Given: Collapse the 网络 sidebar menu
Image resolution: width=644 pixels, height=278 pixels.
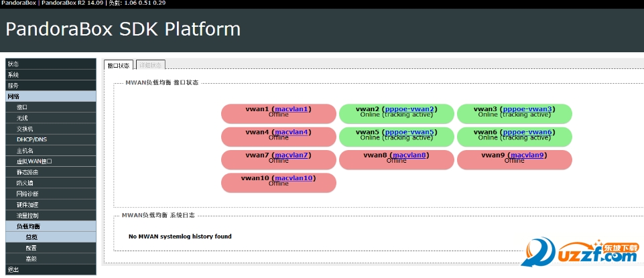Looking at the screenshot, I should pyautogui.click(x=51, y=96).
